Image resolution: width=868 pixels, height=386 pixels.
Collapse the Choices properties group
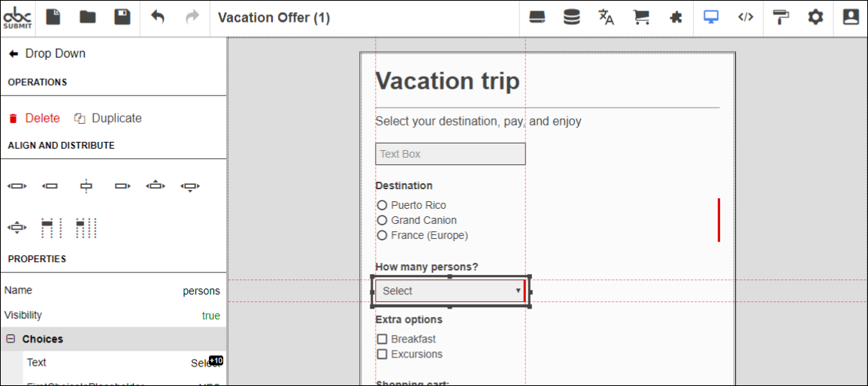[10, 339]
